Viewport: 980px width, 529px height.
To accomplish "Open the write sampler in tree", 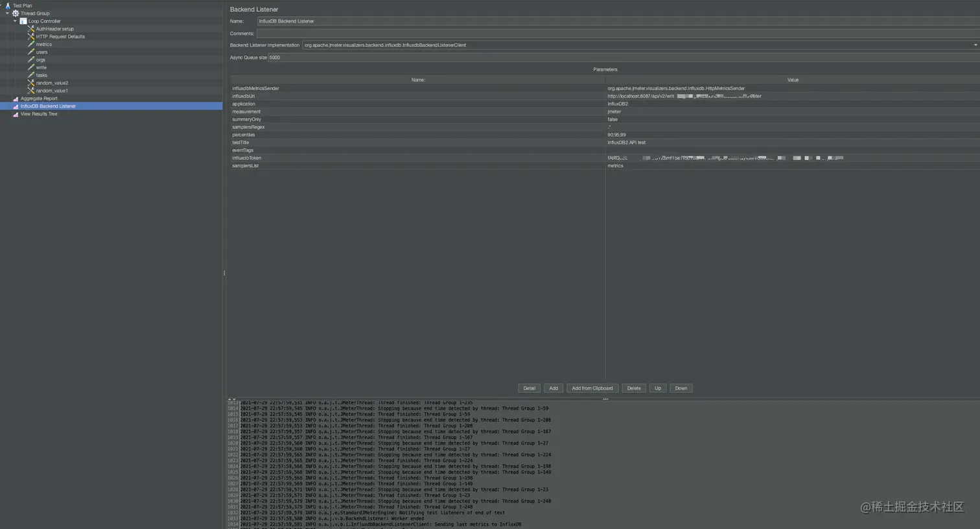I will 41,67.
